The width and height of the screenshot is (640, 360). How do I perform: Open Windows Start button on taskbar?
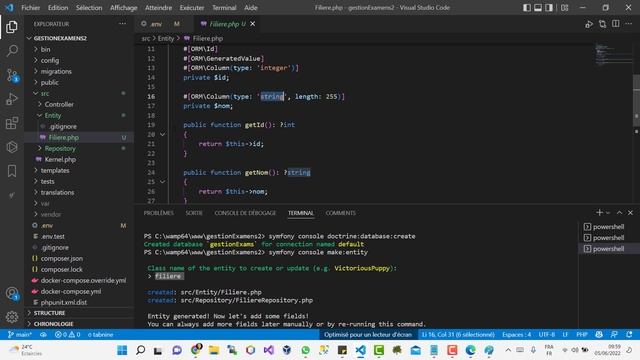point(122,350)
